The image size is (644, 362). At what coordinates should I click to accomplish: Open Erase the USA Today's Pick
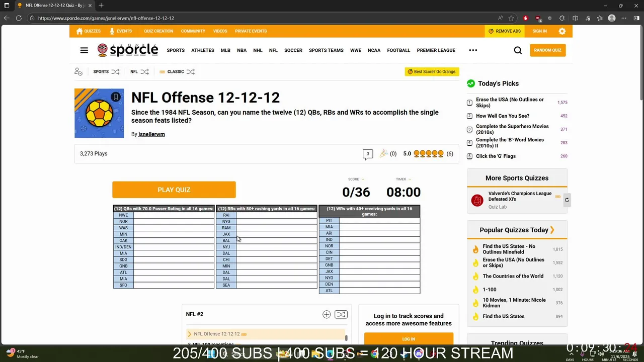(510, 103)
